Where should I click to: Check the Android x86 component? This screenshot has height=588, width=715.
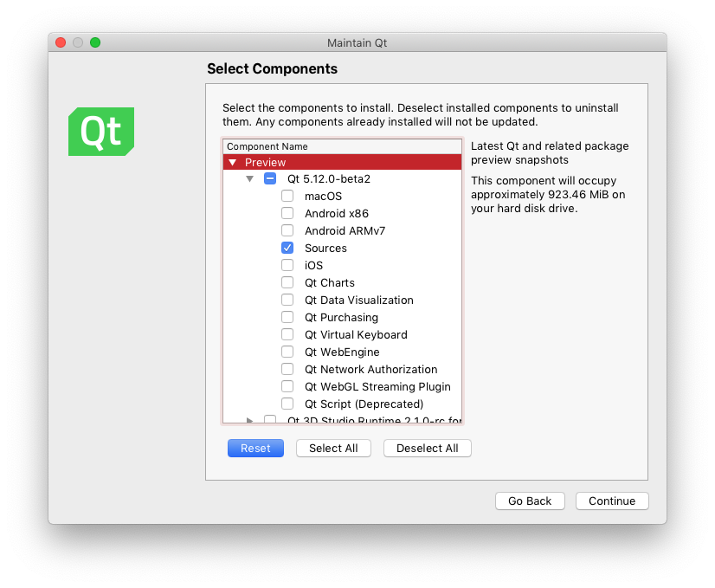287,214
